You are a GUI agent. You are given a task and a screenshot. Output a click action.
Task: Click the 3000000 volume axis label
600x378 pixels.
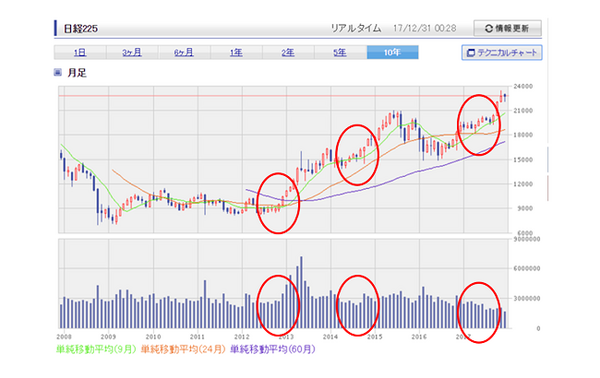527,298
